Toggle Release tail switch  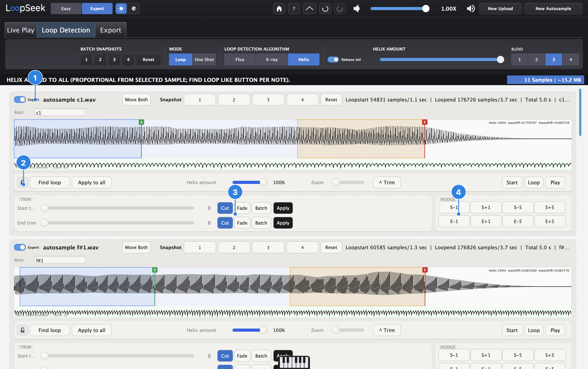(x=333, y=59)
